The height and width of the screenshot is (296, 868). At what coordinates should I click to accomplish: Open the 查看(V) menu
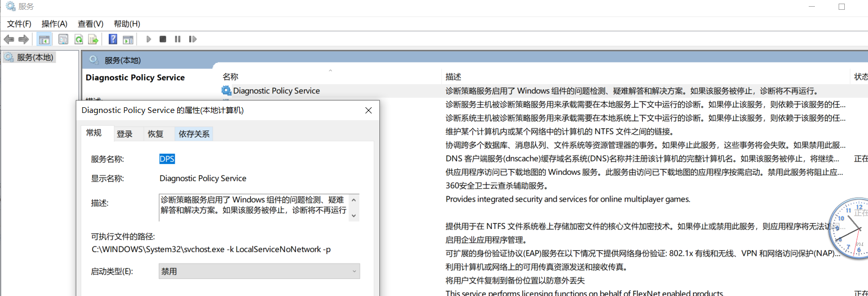pos(91,24)
